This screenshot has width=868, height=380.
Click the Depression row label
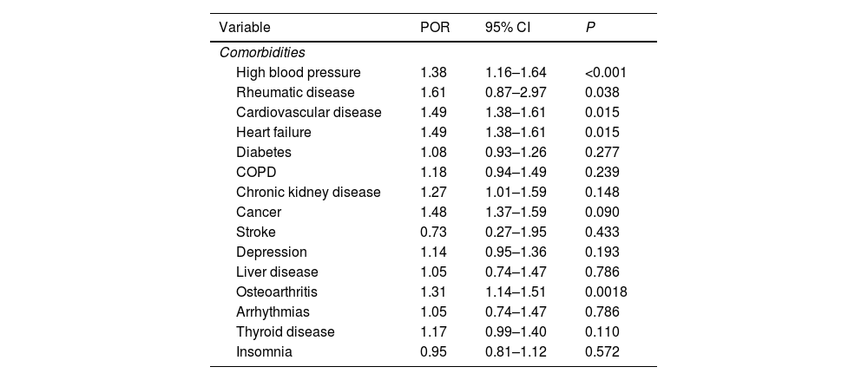pos(271,252)
